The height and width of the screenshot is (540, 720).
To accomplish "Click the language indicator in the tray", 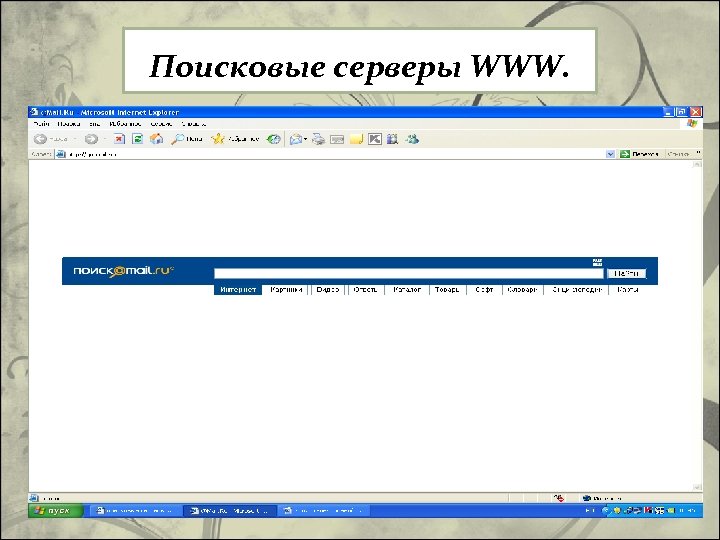I will (590, 511).
